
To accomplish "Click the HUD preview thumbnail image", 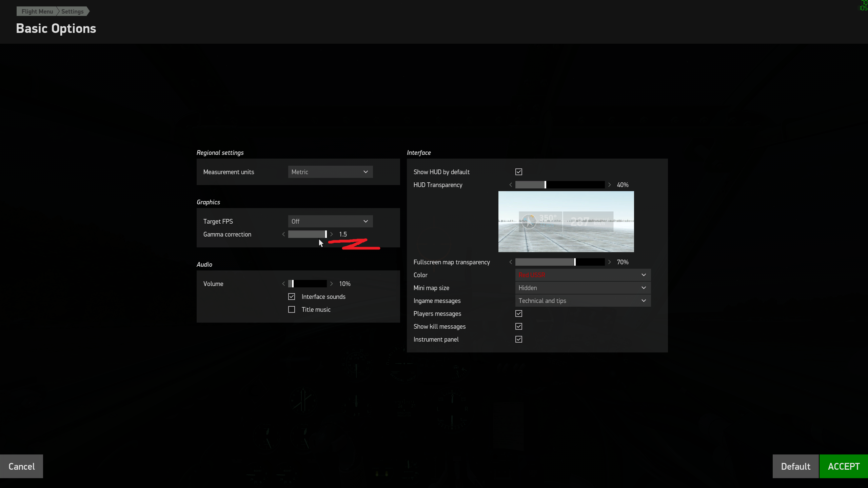I will 566,222.
